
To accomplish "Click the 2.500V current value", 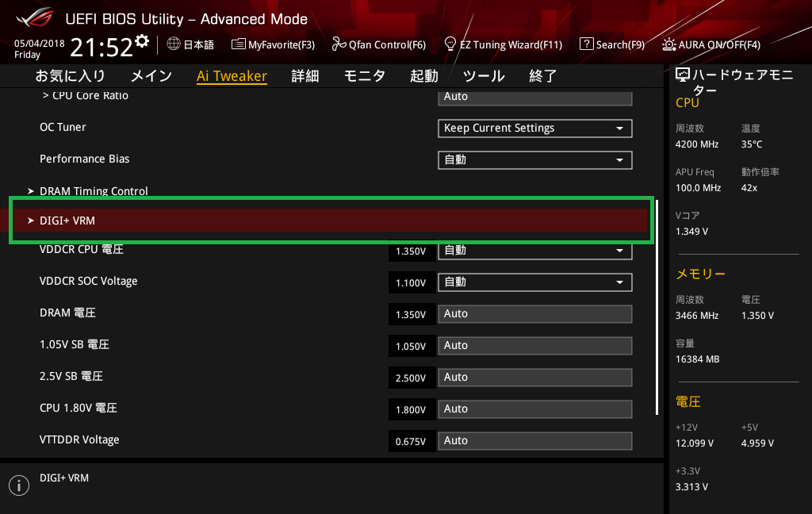I will click(x=412, y=378).
